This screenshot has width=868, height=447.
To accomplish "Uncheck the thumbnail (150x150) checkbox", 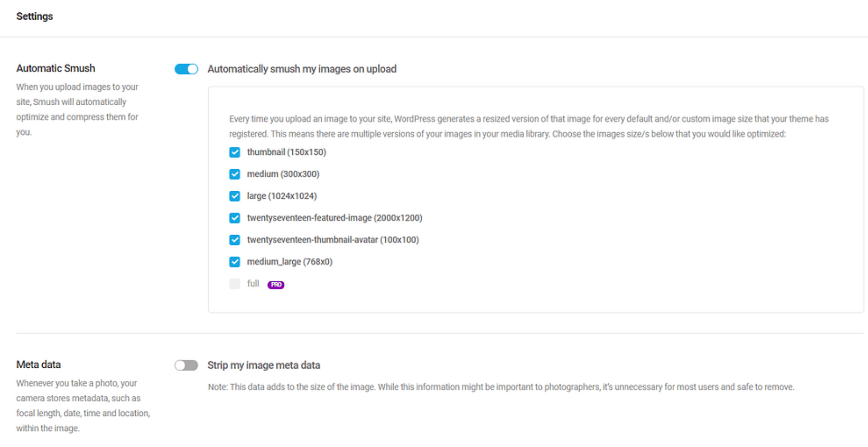I will (235, 152).
